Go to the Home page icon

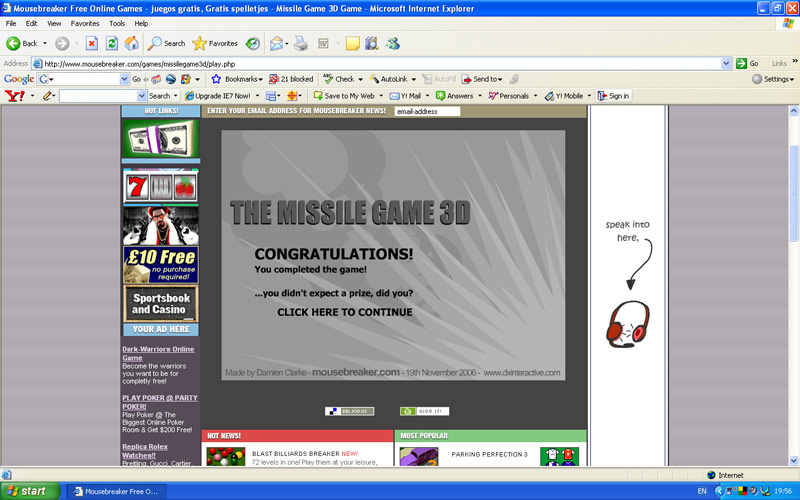[x=132, y=43]
